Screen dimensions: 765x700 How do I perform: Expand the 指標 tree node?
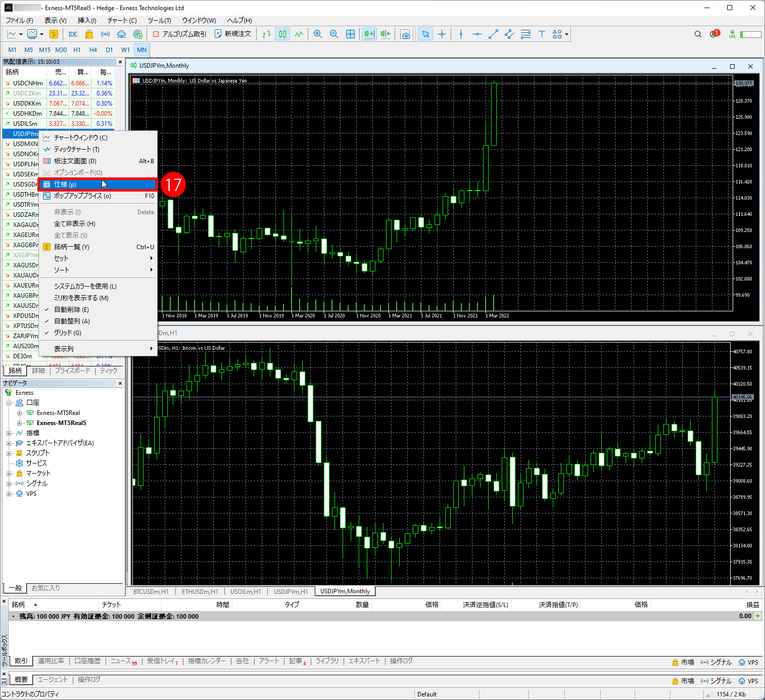pyautogui.click(x=9, y=433)
